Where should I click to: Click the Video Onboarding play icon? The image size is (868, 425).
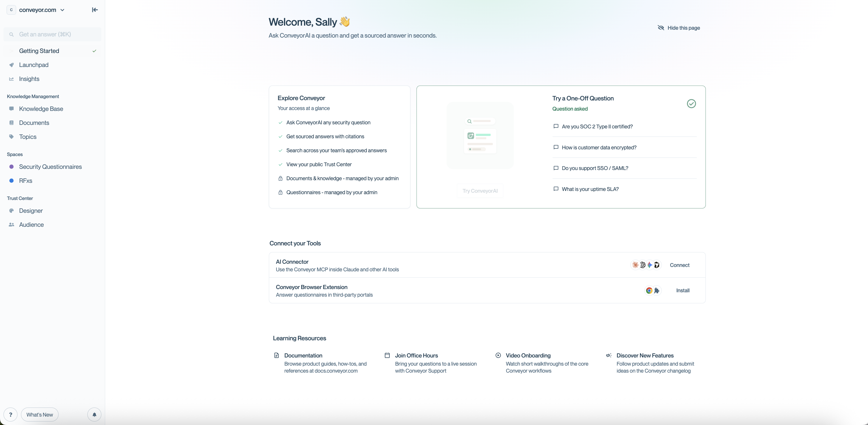[x=498, y=355]
